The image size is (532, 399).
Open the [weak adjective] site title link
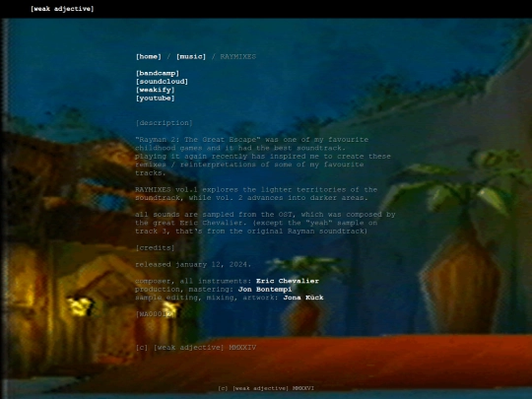(62, 9)
